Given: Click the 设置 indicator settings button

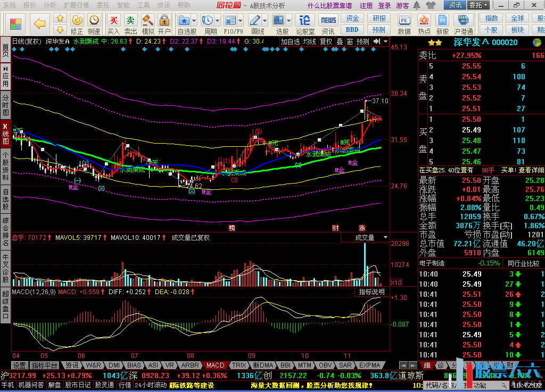Looking at the screenshot, I should pyautogui.click(x=20, y=365).
